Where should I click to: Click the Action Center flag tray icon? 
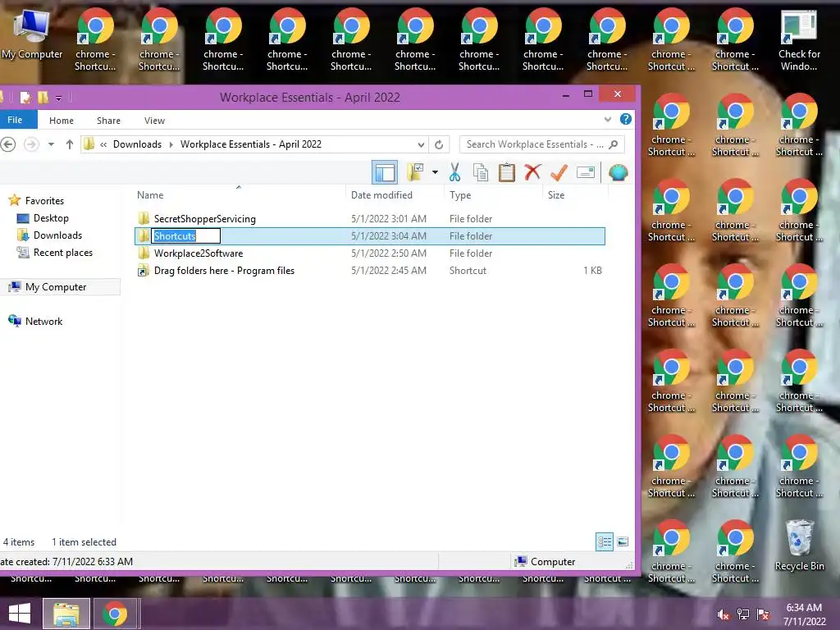click(x=763, y=614)
